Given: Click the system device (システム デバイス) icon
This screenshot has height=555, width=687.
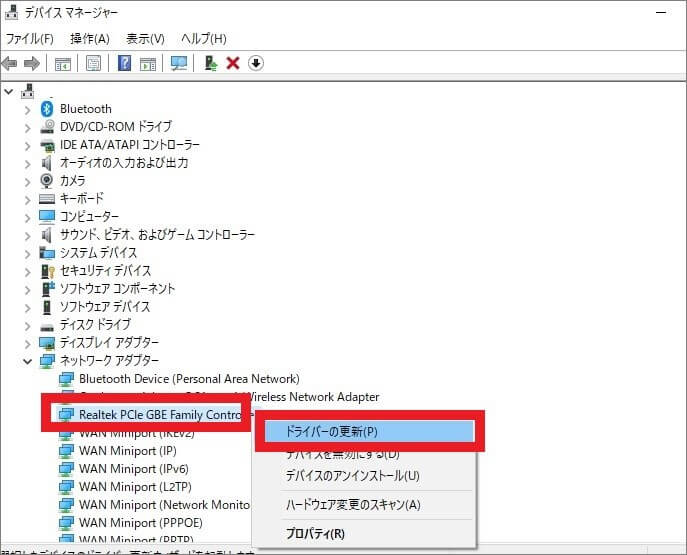Looking at the screenshot, I should [47, 253].
